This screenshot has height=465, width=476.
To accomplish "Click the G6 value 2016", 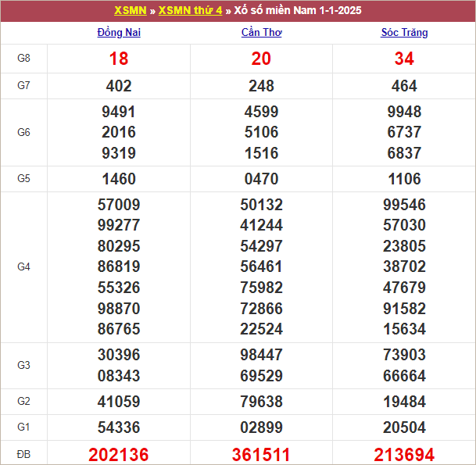I will tap(119, 132).
